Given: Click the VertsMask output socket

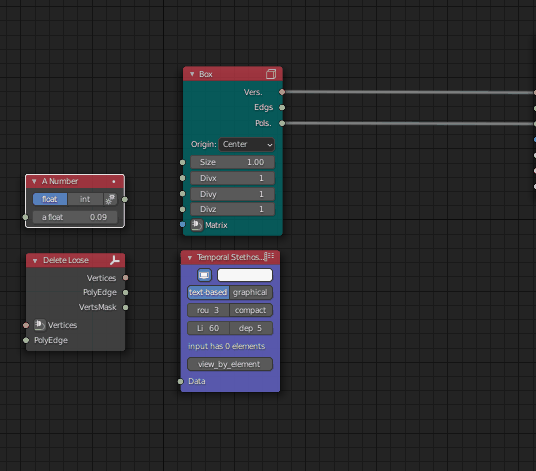Looking at the screenshot, I should tap(125, 308).
